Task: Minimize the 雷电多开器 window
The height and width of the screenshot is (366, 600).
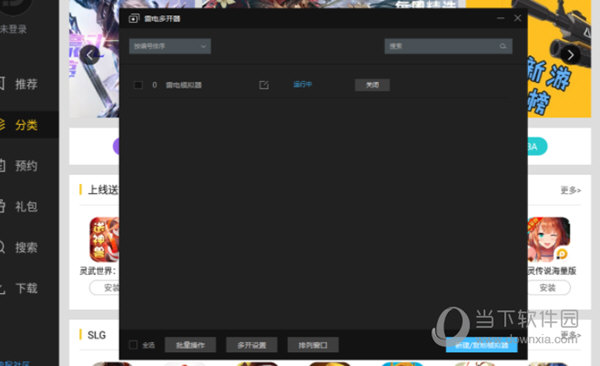Action: [x=501, y=18]
